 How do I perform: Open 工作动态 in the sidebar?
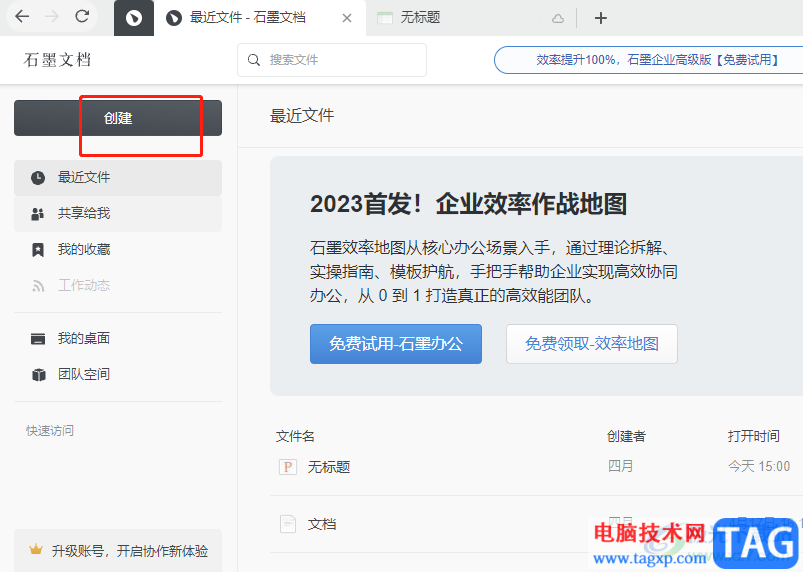(118, 285)
